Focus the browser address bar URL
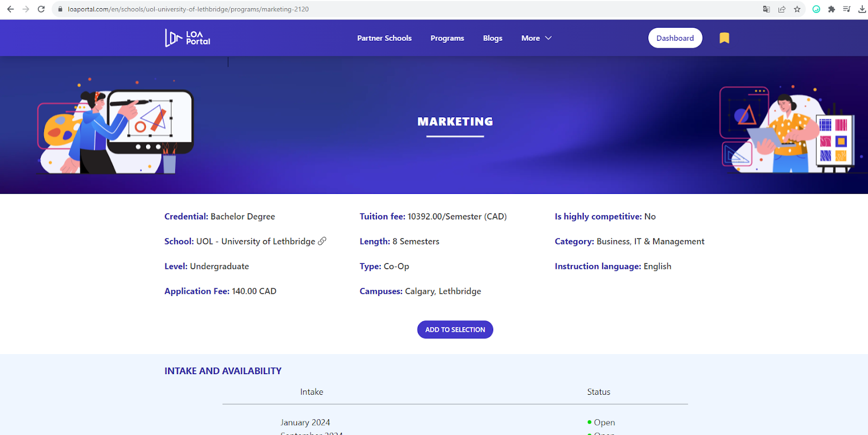 tap(188, 9)
